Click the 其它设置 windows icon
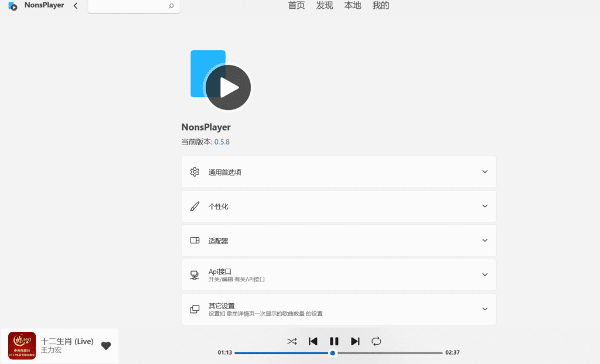 [195, 309]
